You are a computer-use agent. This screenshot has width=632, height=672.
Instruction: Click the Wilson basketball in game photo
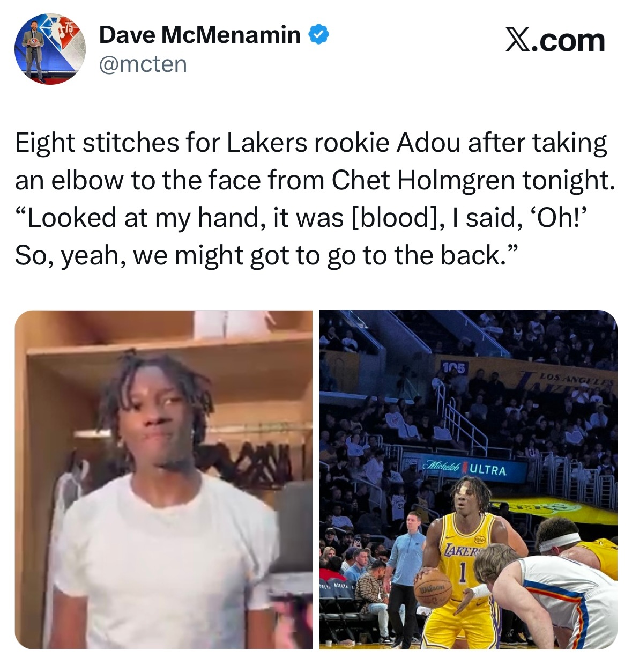pos(434,588)
